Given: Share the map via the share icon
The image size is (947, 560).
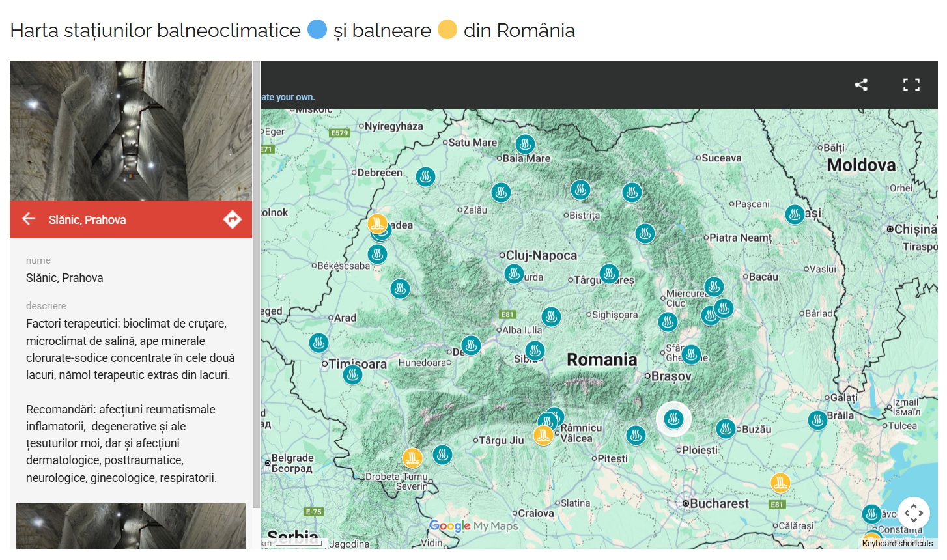Looking at the screenshot, I should [x=861, y=85].
